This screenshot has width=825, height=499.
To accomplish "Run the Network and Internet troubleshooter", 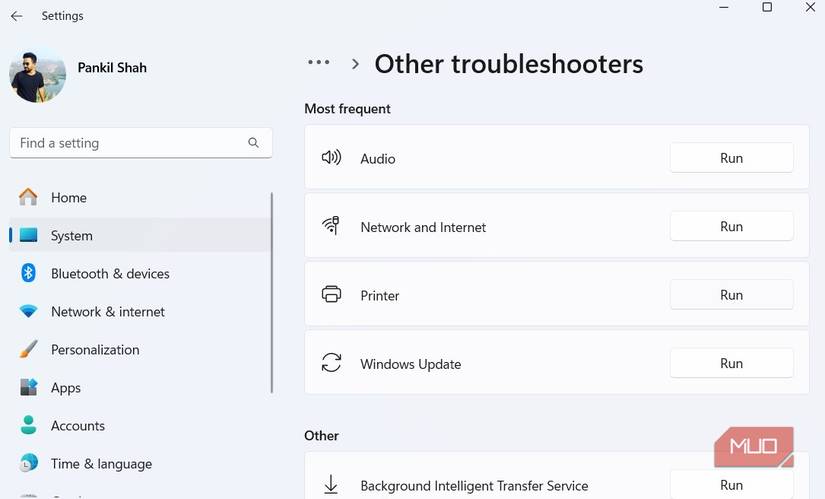I will pyautogui.click(x=731, y=227).
